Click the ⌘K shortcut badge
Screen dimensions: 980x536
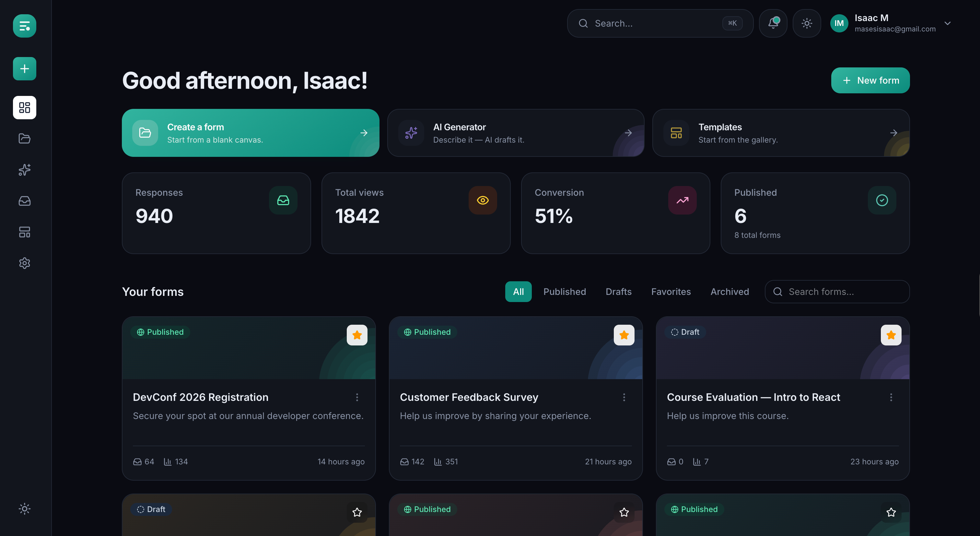tap(732, 23)
